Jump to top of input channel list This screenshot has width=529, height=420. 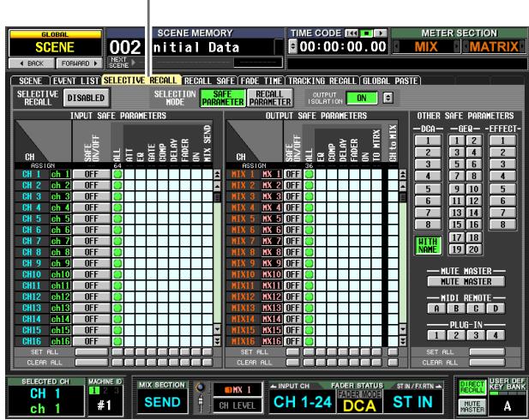217,174
